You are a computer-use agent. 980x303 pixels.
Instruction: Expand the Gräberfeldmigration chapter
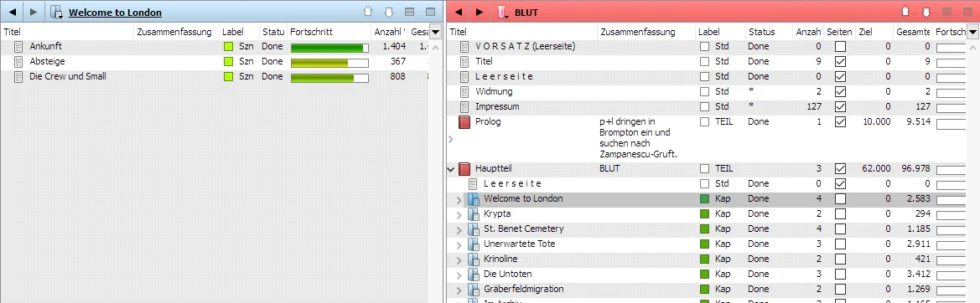(459, 290)
